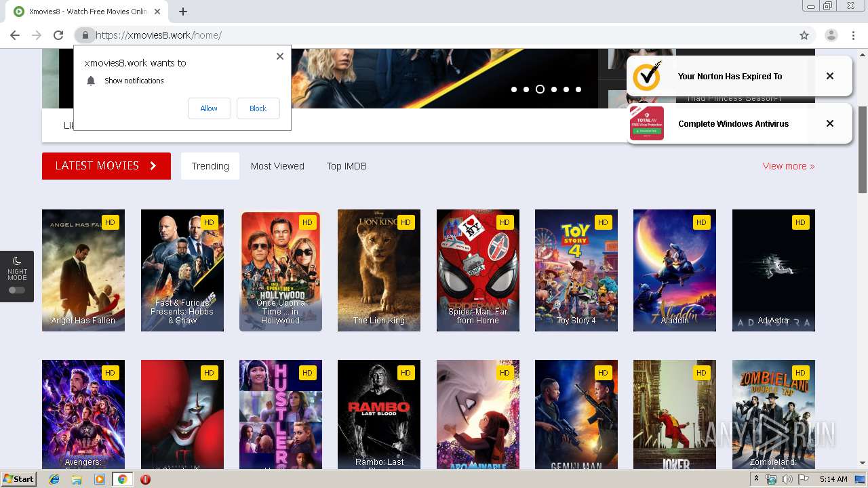Viewport: 868px width, 488px height.
Task: Close the Xmovies8 browser tab
Action: coord(157,12)
